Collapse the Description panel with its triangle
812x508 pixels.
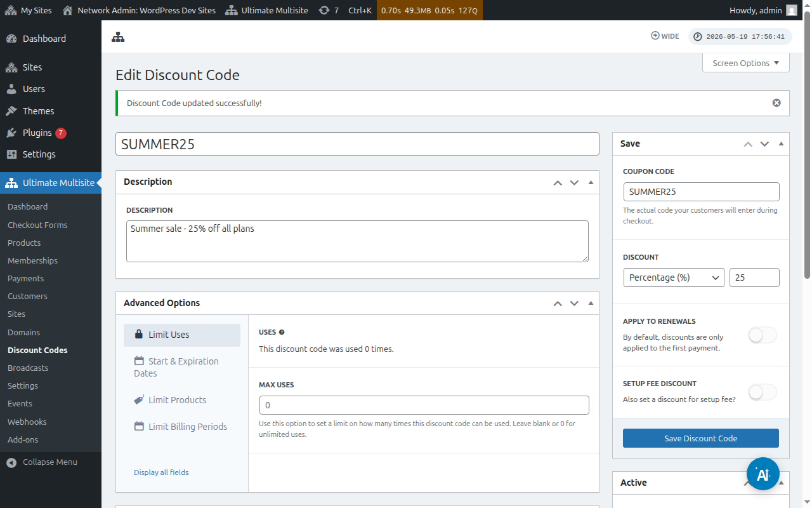(591, 182)
